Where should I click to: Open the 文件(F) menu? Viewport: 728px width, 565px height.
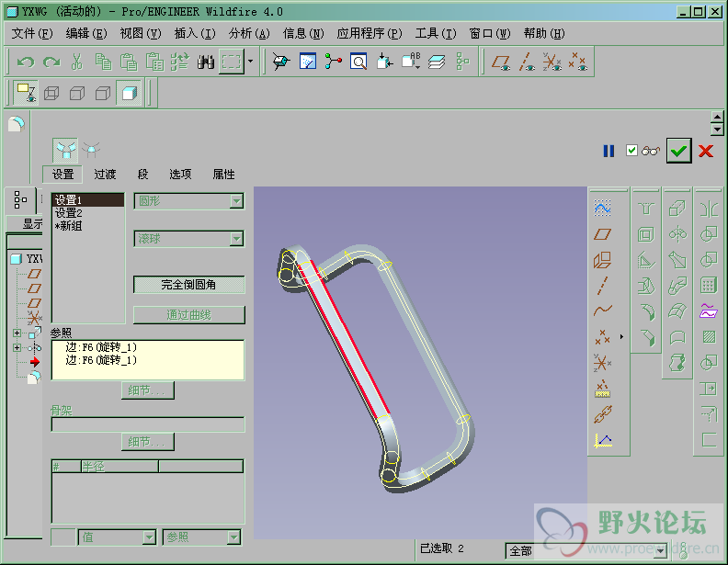pos(32,33)
